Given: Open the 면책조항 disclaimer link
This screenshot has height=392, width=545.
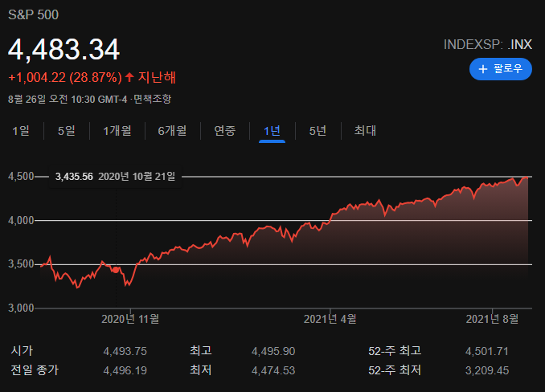Looking at the screenshot, I should [x=152, y=100].
